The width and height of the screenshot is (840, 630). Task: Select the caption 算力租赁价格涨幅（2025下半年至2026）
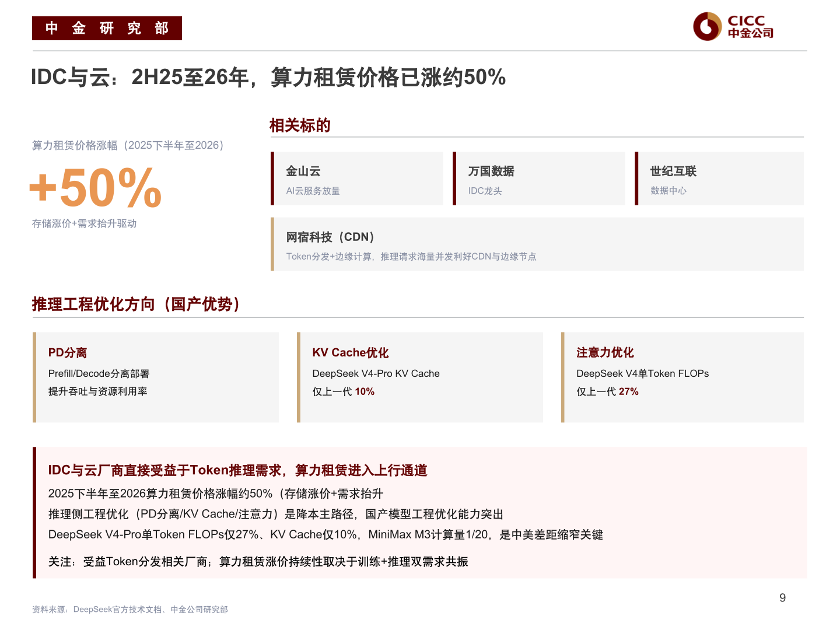pos(128,145)
